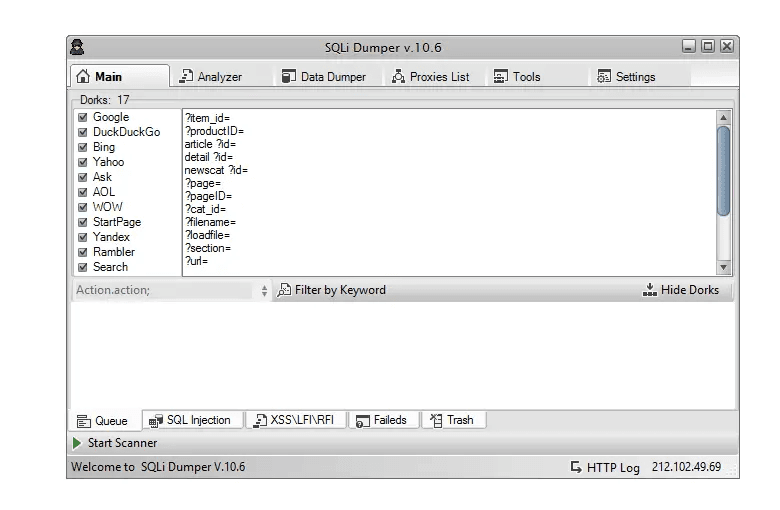The height and width of the screenshot is (510, 780).
Task: Uncheck the StartPage checkbox
Action: 83,222
